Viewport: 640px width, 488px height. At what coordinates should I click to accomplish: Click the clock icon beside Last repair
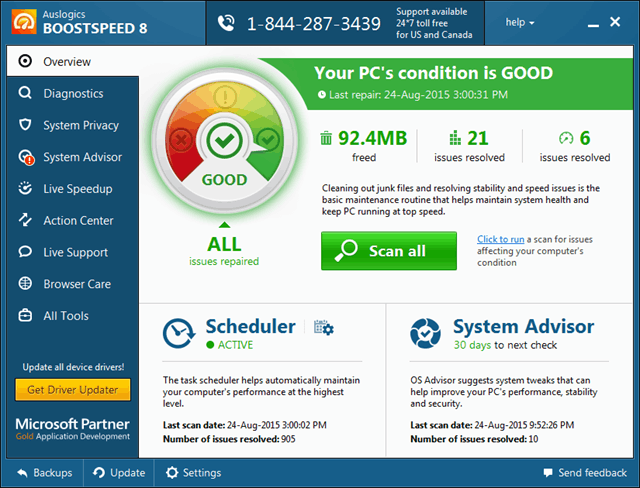tap(322, 95)
